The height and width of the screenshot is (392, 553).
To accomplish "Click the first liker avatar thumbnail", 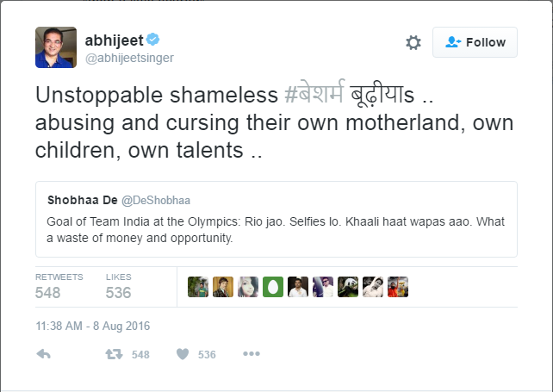I will coord(198,287).
